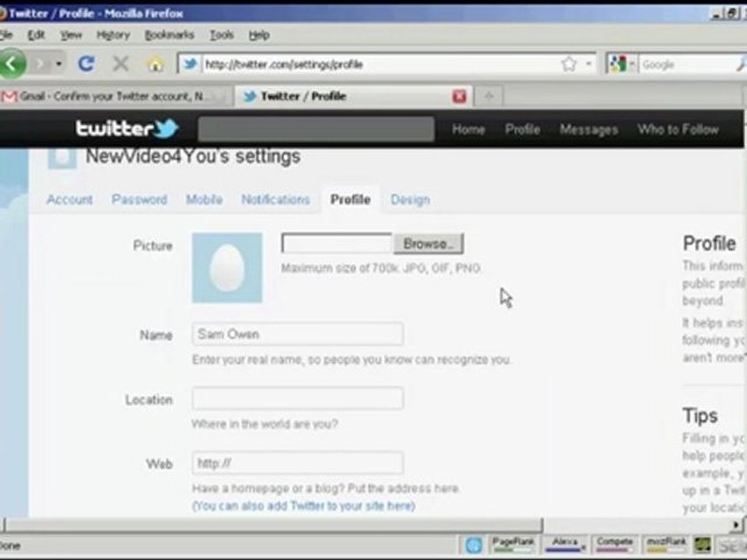This screenshot has height=560, width=747.
Task: Switch to the Mobile settings tab
Action: [205, 200]
